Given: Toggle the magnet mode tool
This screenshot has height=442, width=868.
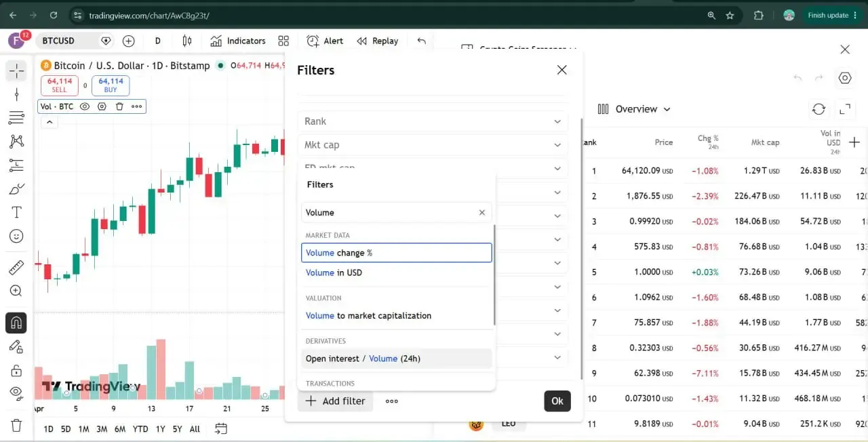Looking at the screenshot, I should tap(16, 322).
